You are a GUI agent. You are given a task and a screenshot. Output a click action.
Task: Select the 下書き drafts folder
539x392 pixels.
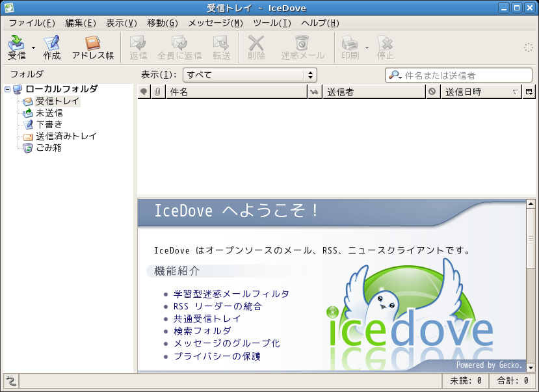point(43,124)
